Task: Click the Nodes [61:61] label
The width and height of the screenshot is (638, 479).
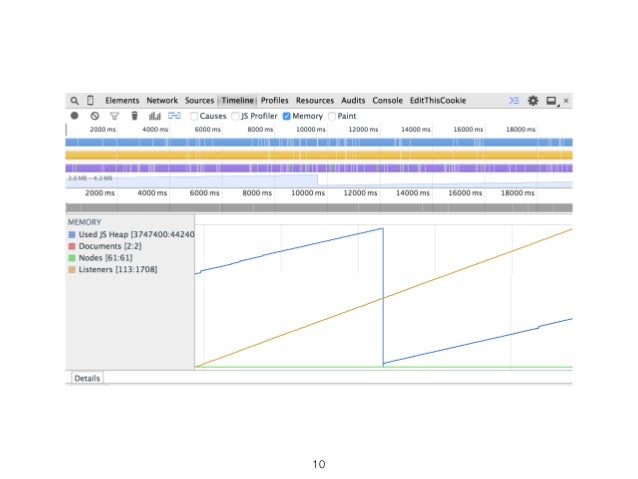Action: pos(105,258)
